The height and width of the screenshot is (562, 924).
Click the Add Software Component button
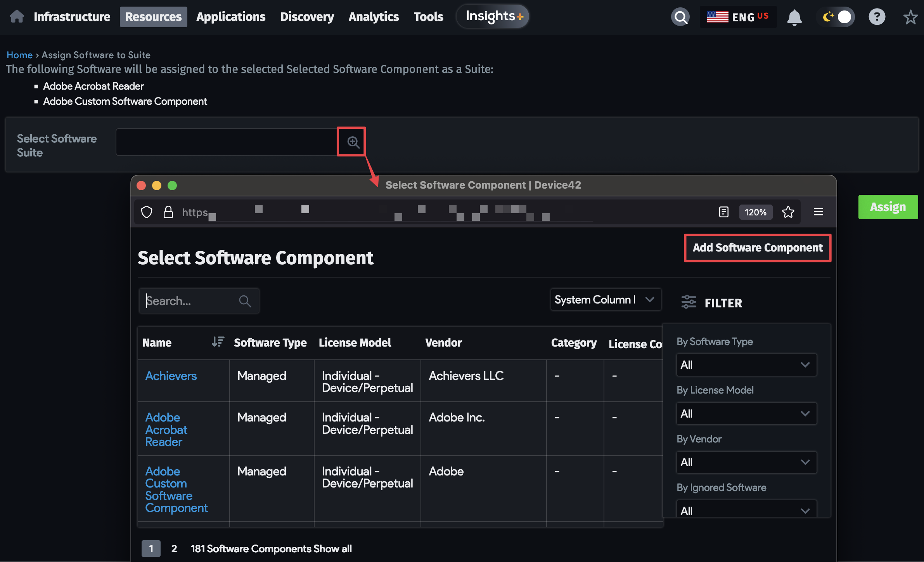point(757,248)
